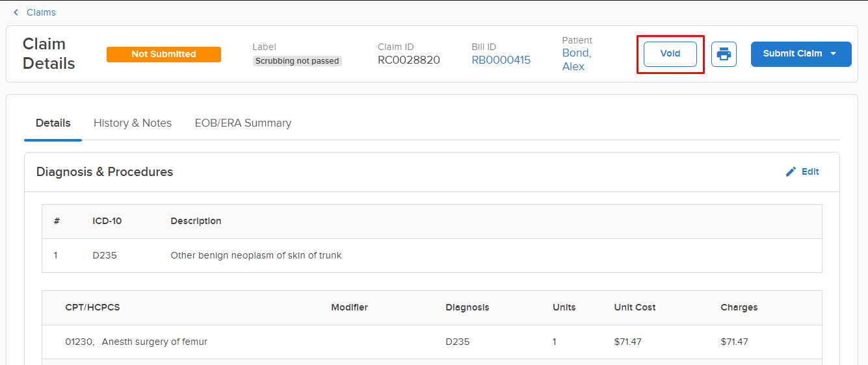Click the printer icon button
The height and width of the screenshot is (365, 868).
coord(724,54)
